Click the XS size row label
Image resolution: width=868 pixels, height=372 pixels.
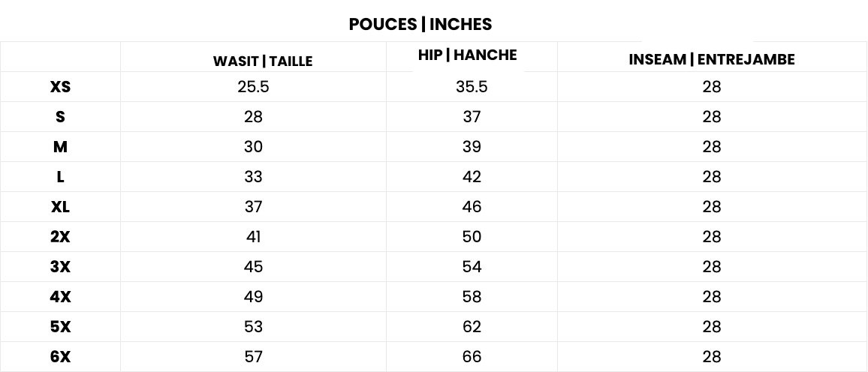point(60,87)
